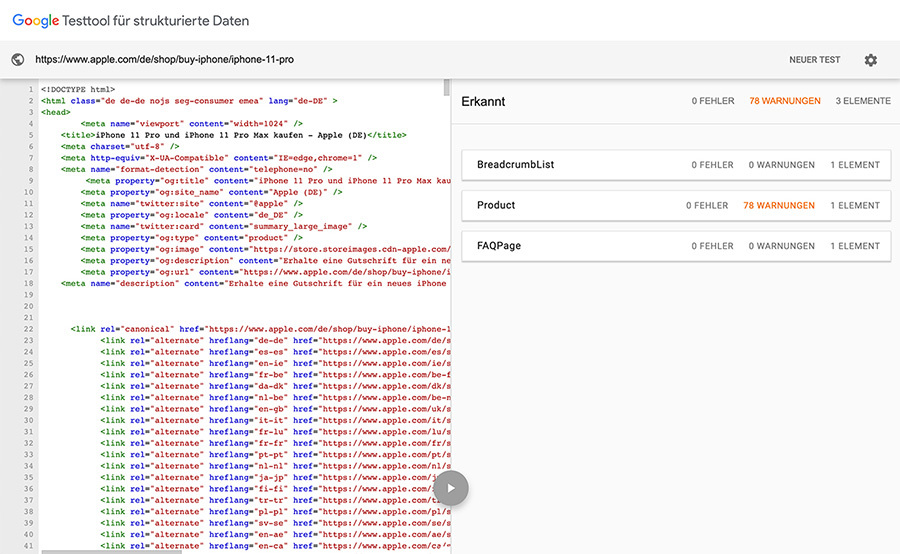Run the test with the play button
Screen dimensions: 900x554
[x=451, y=488]
